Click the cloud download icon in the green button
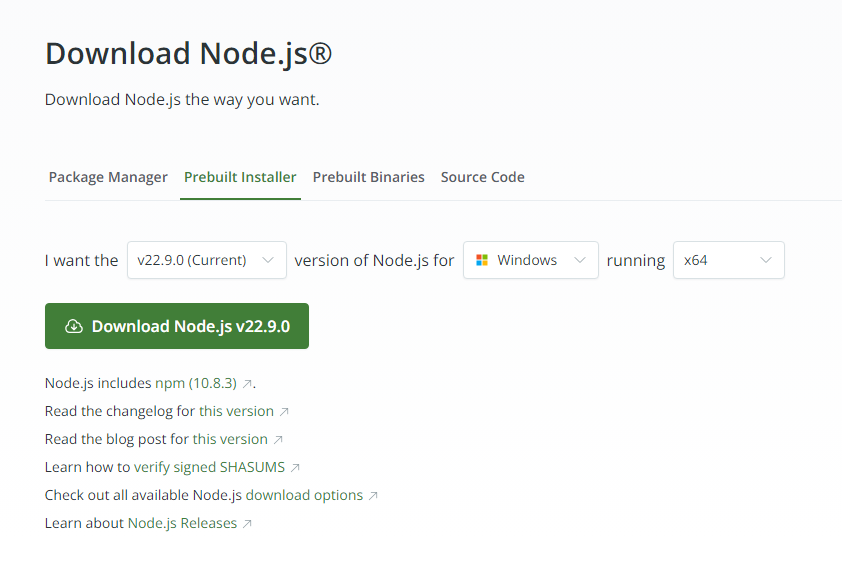The image size is (842, 571). [73, 326]
